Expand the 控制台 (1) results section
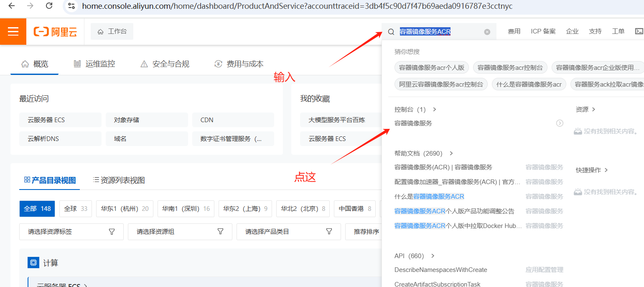 tap(415, 110)
